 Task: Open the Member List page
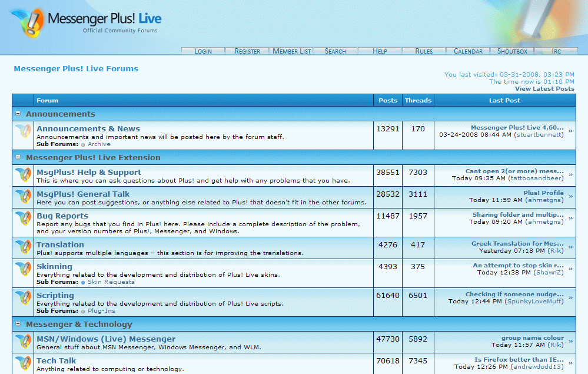point(291,51)
